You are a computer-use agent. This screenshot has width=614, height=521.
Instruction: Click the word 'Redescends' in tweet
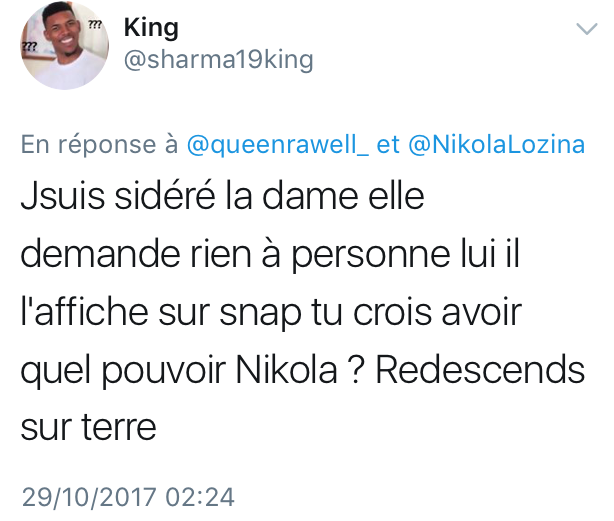pos(480,369)
